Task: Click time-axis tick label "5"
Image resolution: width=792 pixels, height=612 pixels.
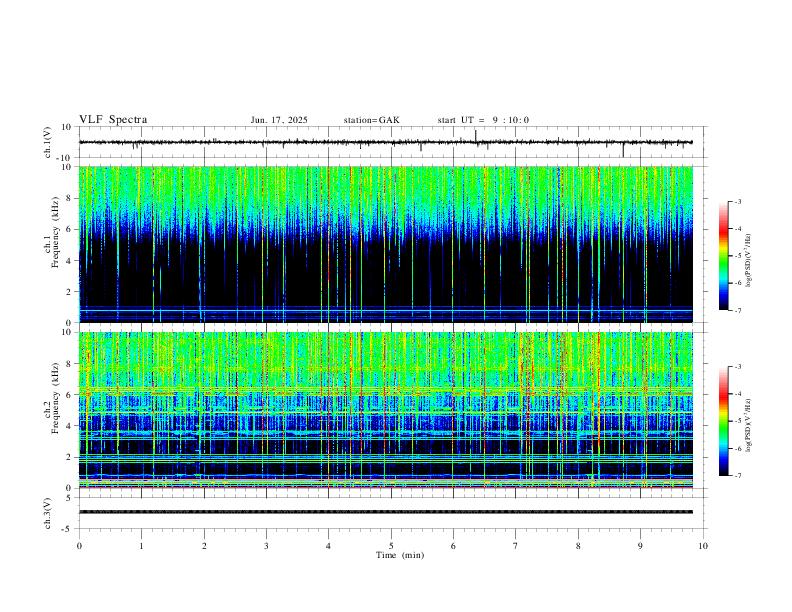Action: (x=391, y=546)
